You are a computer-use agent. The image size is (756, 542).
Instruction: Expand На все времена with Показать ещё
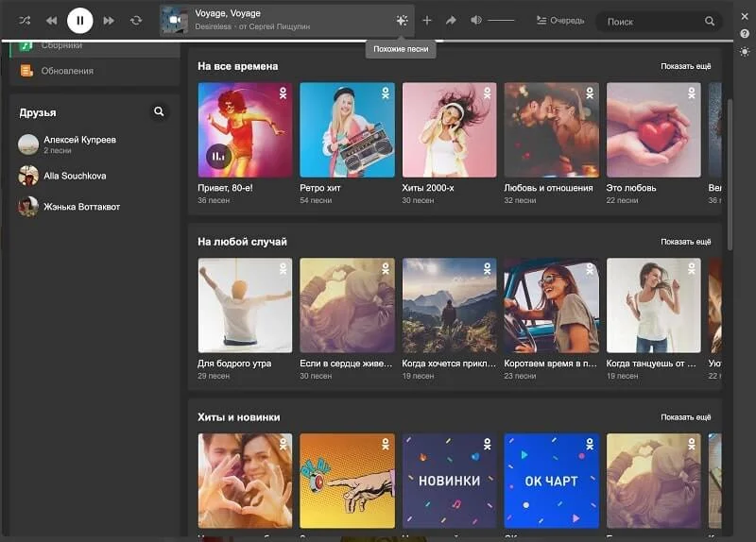(x=685, y=67)
